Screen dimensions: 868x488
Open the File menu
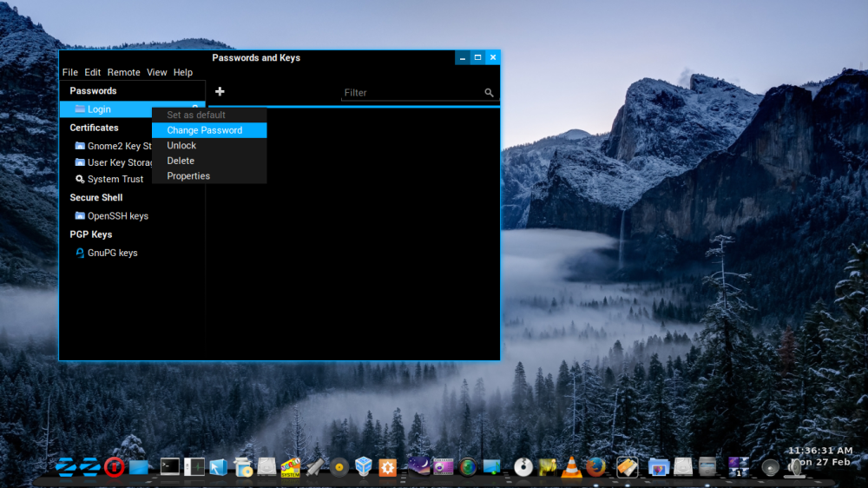tap(69, 73)
